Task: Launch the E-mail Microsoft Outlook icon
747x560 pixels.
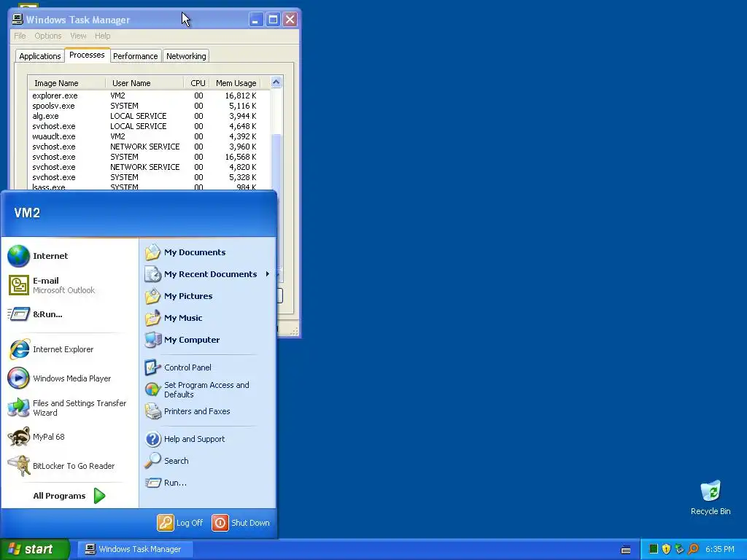Action: click(18, 285)
